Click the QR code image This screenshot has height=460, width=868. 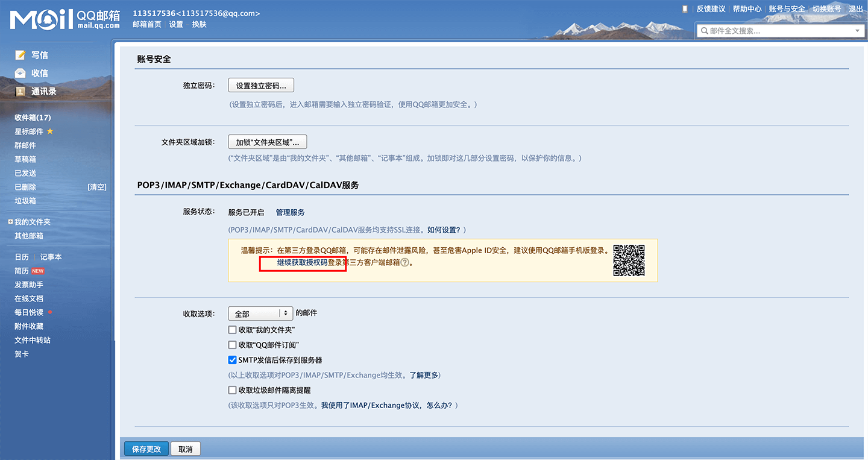(x=629, y=260)
